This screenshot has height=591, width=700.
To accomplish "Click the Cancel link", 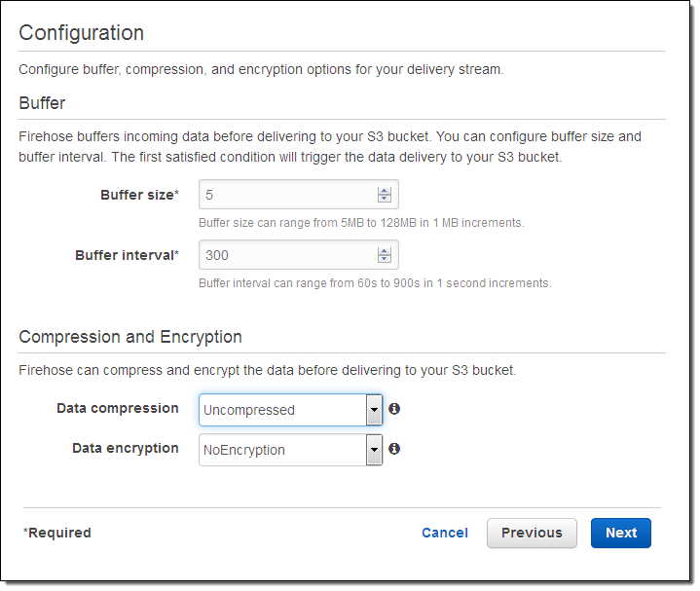I will (x=445, y=533).
